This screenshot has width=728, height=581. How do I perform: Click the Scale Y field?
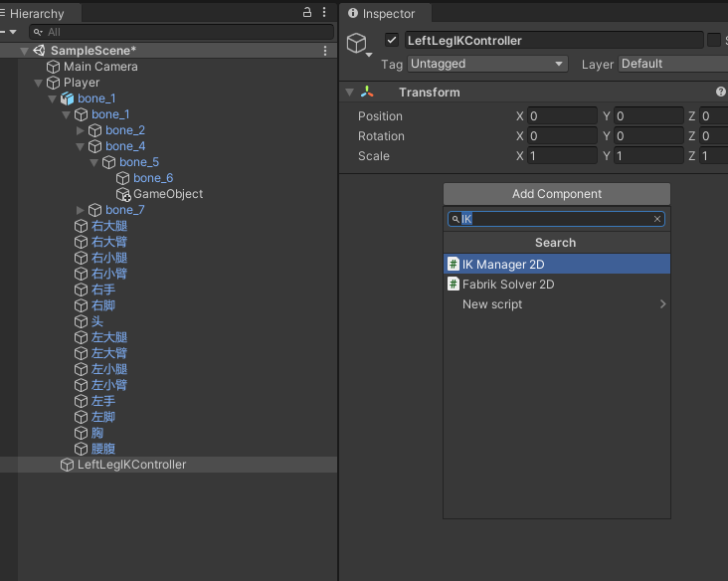[648, 156]
